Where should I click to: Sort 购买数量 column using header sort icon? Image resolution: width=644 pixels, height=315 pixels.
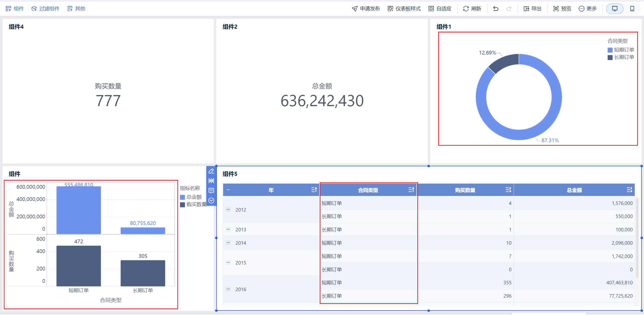(508, 190)
